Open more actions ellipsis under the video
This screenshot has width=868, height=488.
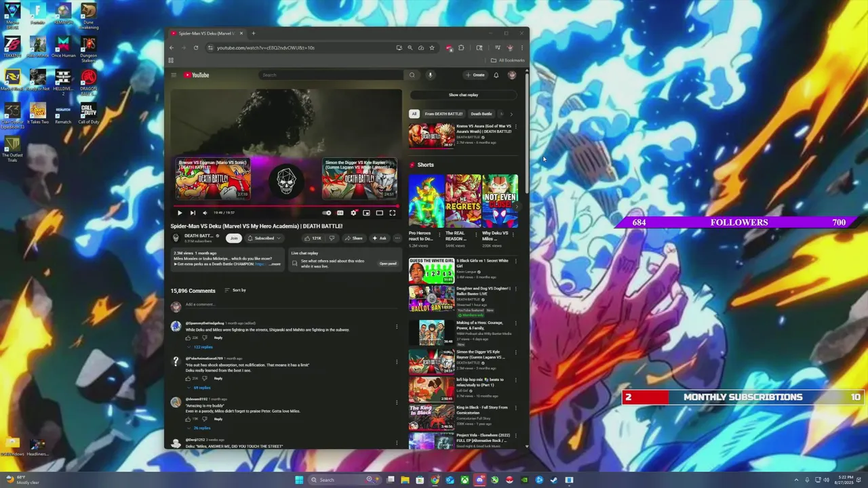coord(397,238)
